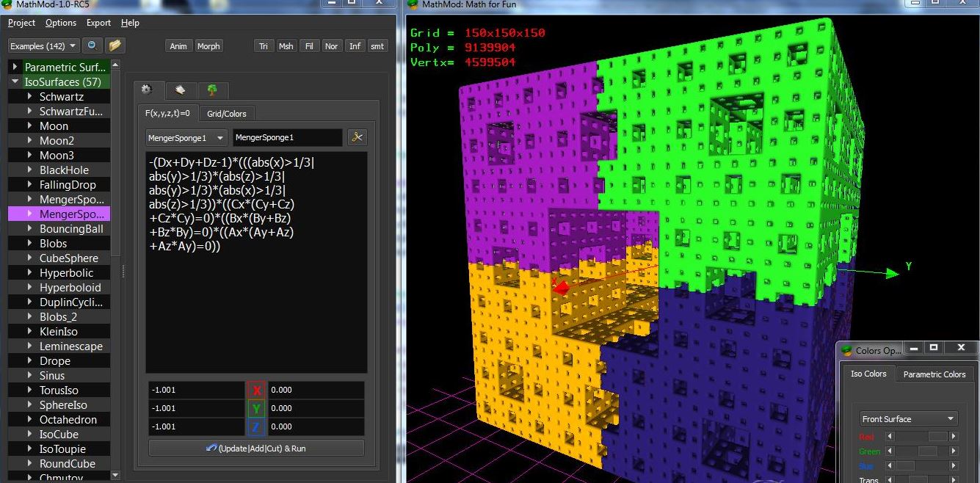Viewport: 980px width, 483px height.
Task: Click the scissors icon beside MengerSponge1 name
Action: 357,137
